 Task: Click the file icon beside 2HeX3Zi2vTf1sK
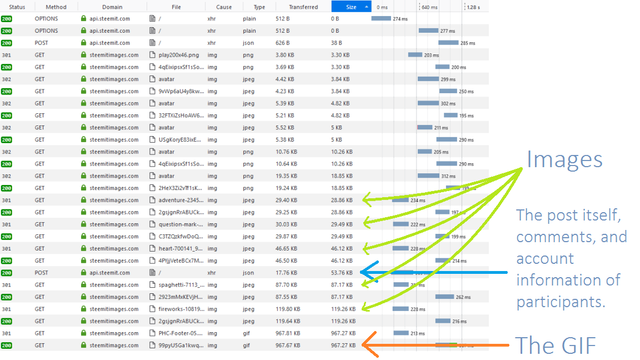(x=152, y=188)
